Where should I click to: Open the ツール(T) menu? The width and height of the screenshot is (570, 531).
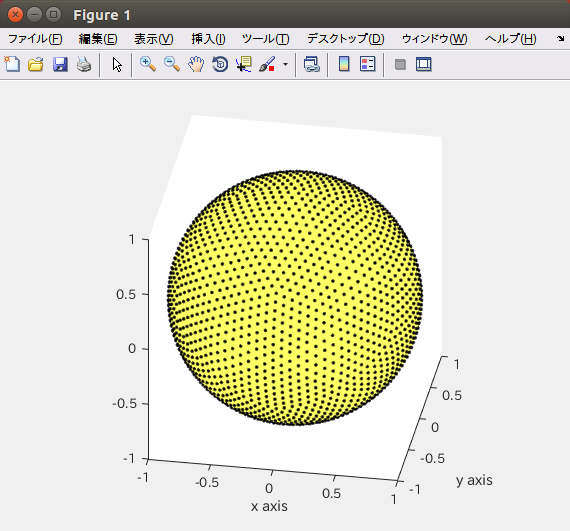point(265,39)
